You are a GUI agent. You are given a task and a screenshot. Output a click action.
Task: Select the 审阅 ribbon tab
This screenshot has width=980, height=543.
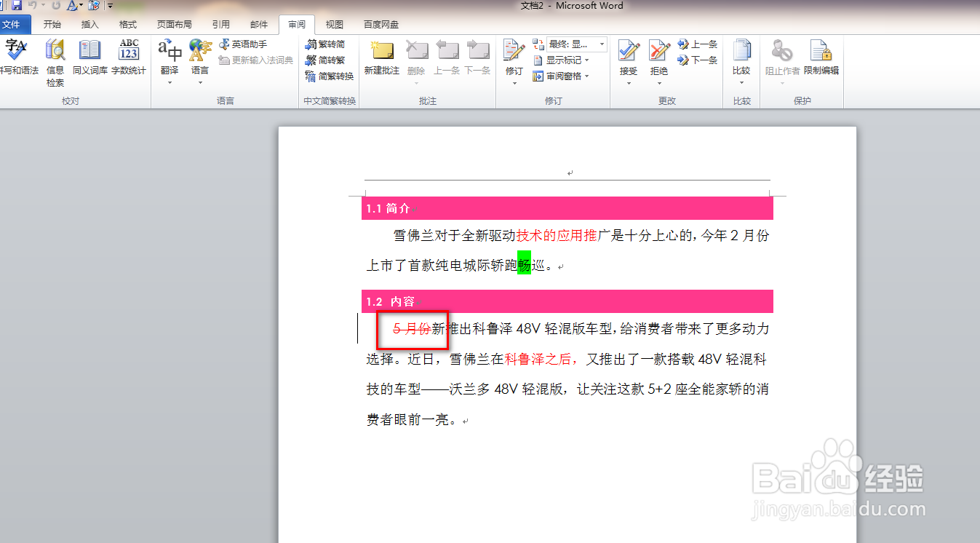coord(297,25)
